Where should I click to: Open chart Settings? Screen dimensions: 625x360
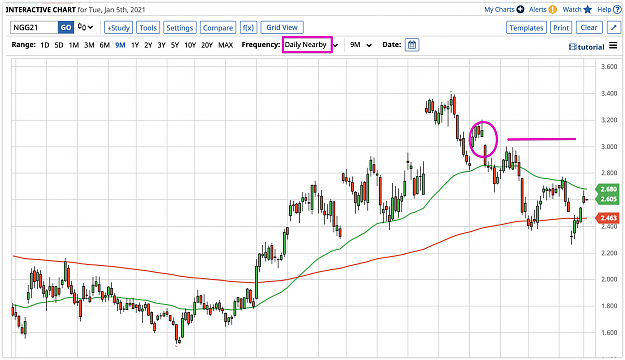point(179,28)
